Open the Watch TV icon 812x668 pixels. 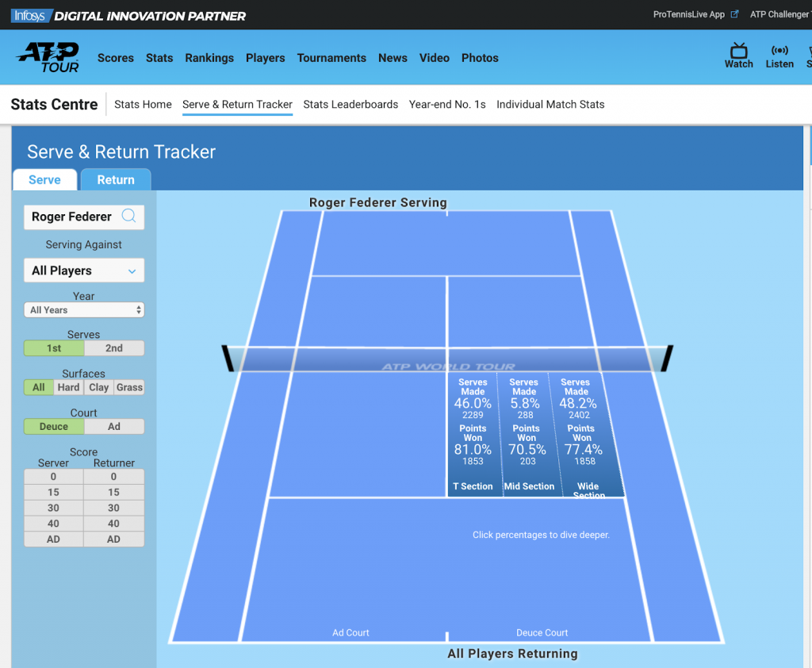[738, 51]
